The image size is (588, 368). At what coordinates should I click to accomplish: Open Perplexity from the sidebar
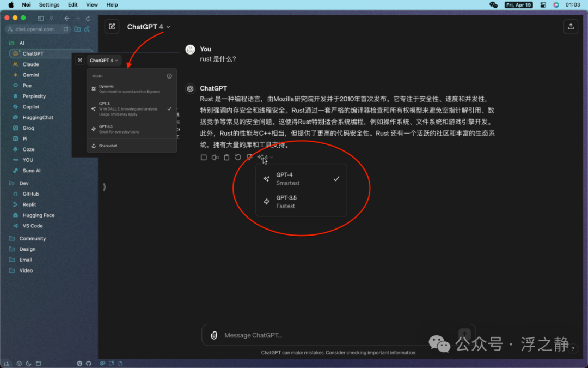(x=34, y=96)
